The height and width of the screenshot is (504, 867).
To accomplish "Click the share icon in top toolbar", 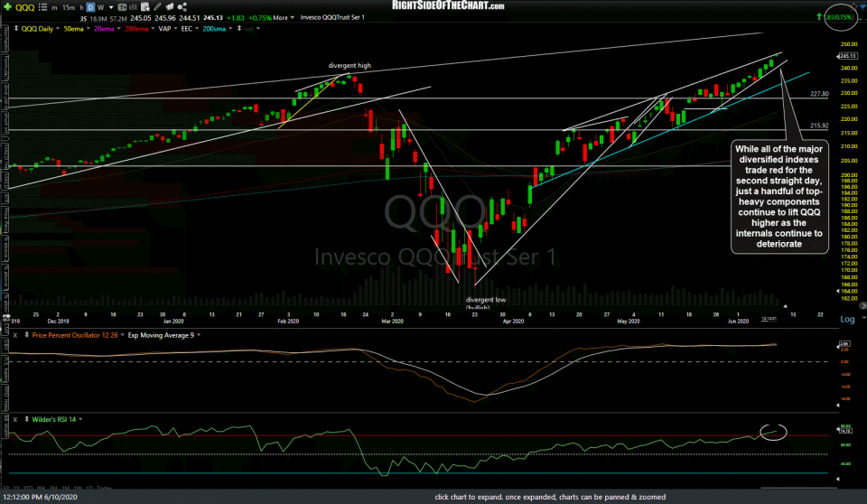I will 182,7.
